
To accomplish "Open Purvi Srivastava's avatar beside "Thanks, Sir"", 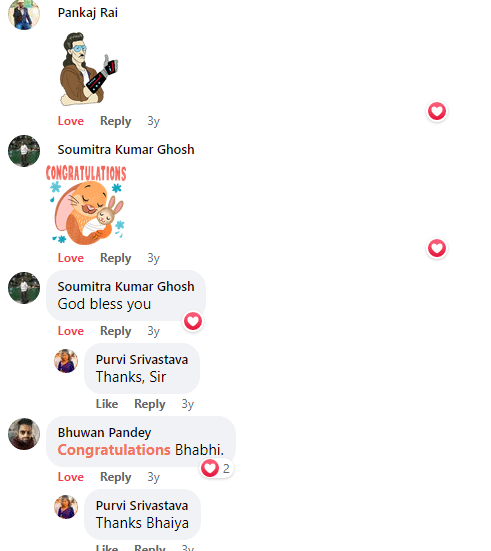I will [x=66, y=361].
